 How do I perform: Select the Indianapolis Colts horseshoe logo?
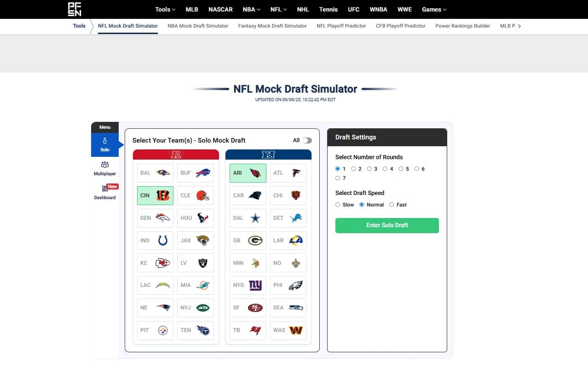pyautogui.click(x=163, y=241)
